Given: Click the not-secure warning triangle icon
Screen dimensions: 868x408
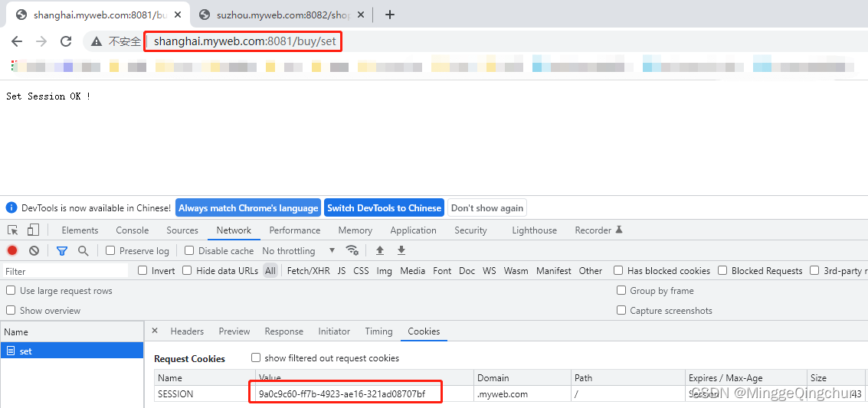Looking at the screenshot, I should [x=97, y=41].
